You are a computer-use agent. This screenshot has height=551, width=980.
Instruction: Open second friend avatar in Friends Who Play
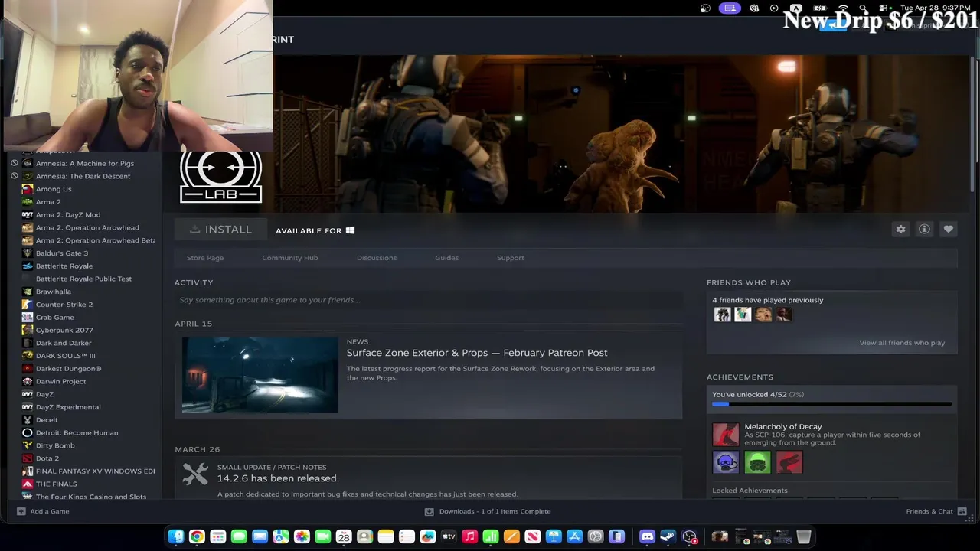(743, 315)
